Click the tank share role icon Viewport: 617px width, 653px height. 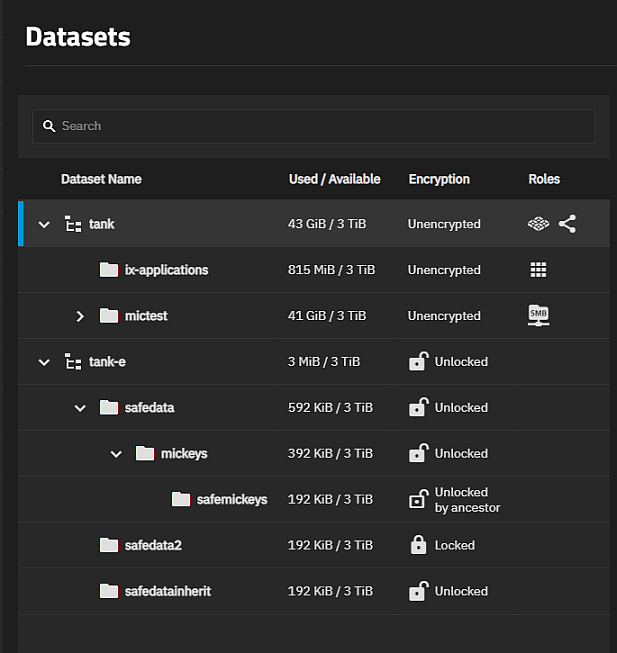(567, 224)
